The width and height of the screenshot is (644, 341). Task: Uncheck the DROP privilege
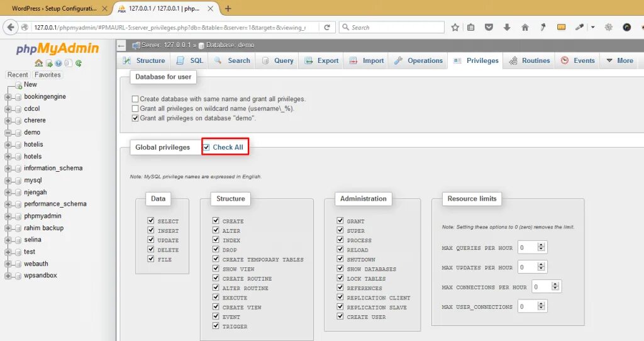(216, 249)
